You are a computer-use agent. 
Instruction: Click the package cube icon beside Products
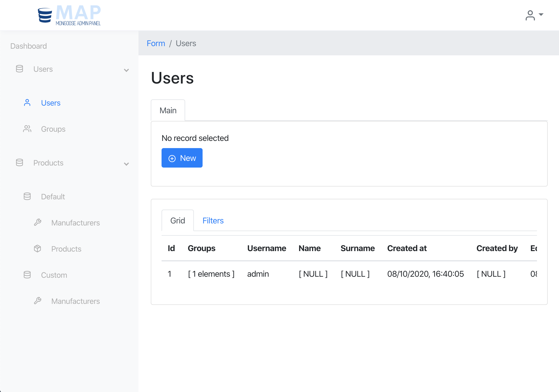click(x=37, y=249)
